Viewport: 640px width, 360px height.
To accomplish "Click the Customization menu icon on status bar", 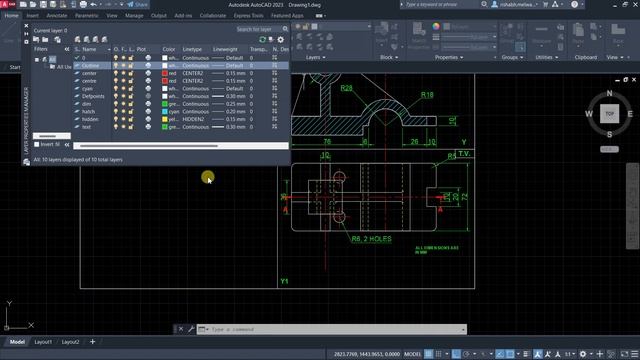I will 634,354.
